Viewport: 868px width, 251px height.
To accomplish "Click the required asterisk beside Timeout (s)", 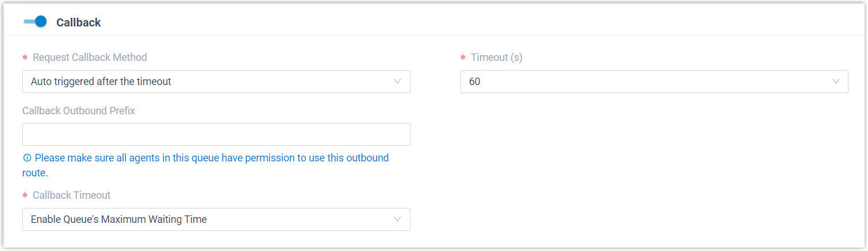I will pyautogui.click(x=463, y=58).
